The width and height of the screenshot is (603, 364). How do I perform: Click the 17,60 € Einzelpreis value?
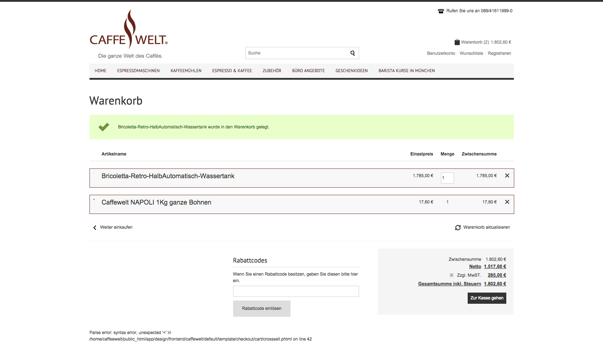(426, 202)
